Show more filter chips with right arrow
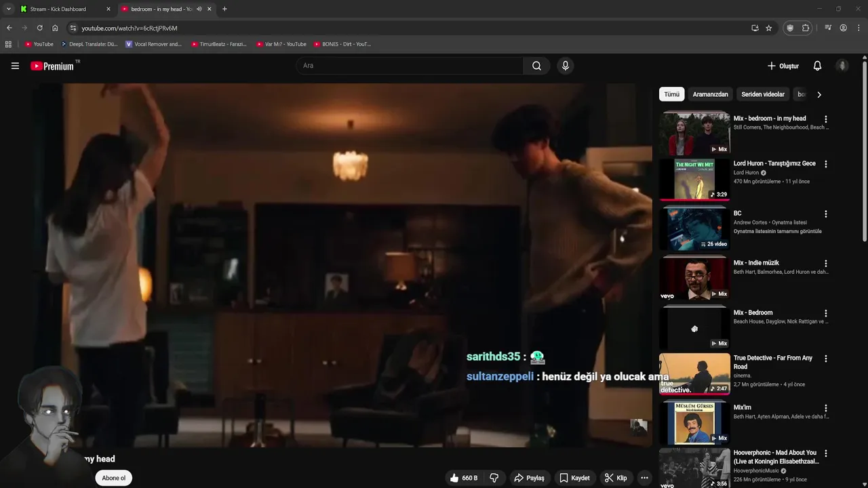Image resolution: width=868 pixels, height=488 pixels. click(818, 94)
